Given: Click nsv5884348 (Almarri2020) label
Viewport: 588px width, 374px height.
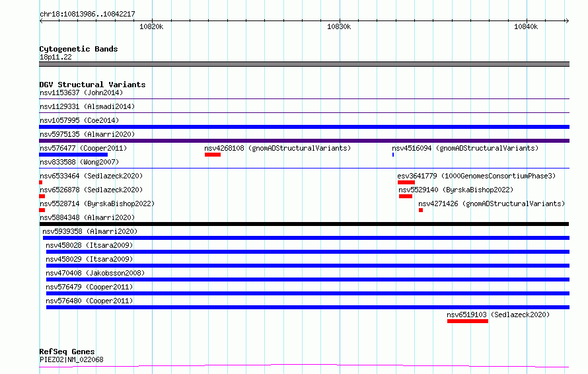Looking at the screenshot, I should tap(87, 217).
